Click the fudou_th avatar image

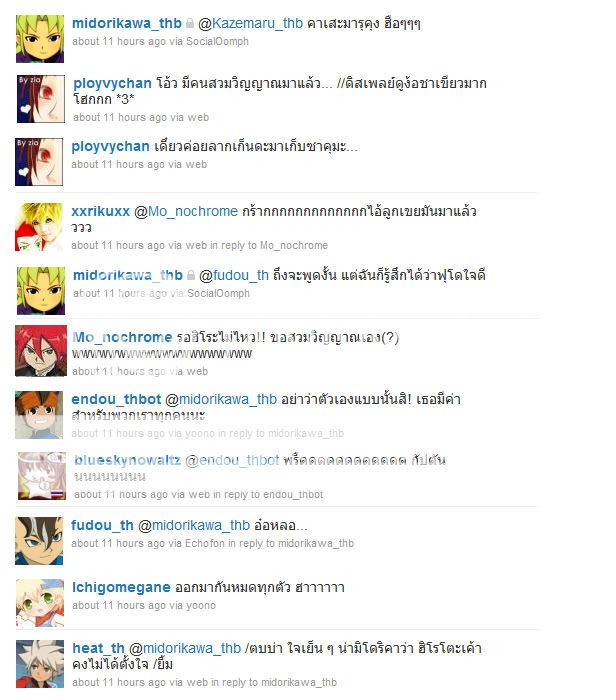coord(39,541)
